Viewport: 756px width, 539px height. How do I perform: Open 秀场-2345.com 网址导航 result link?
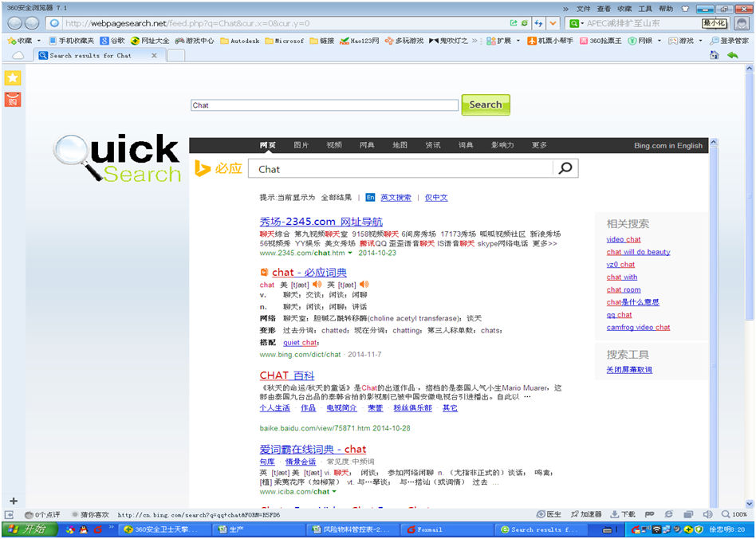[321, 222]
